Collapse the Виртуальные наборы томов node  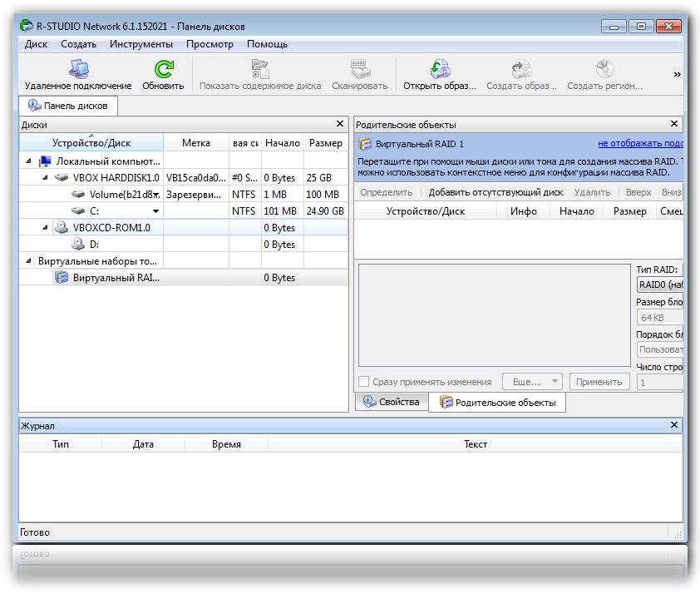click(x=30, y=261)
